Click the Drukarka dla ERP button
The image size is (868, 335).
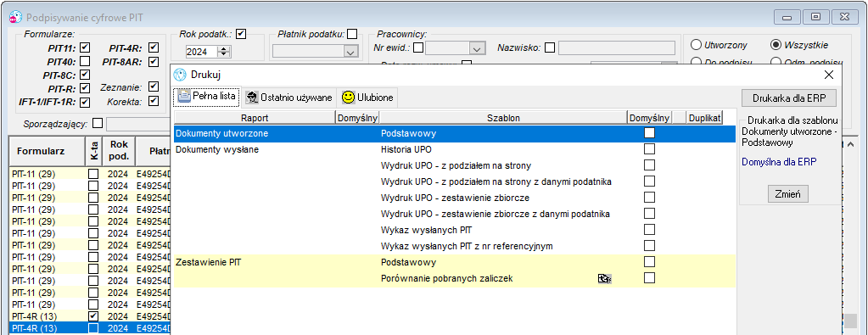click(789, 98)
